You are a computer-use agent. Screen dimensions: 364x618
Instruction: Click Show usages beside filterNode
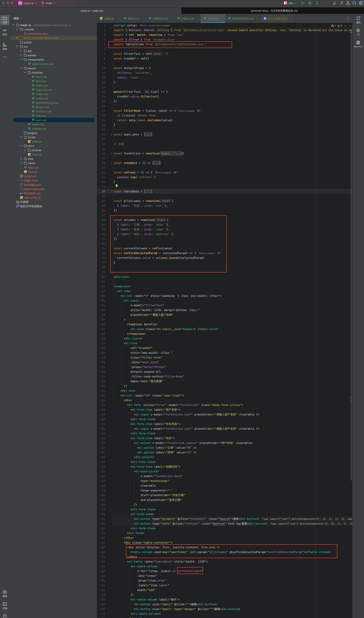pyautogui.click(x=186, y=111)
